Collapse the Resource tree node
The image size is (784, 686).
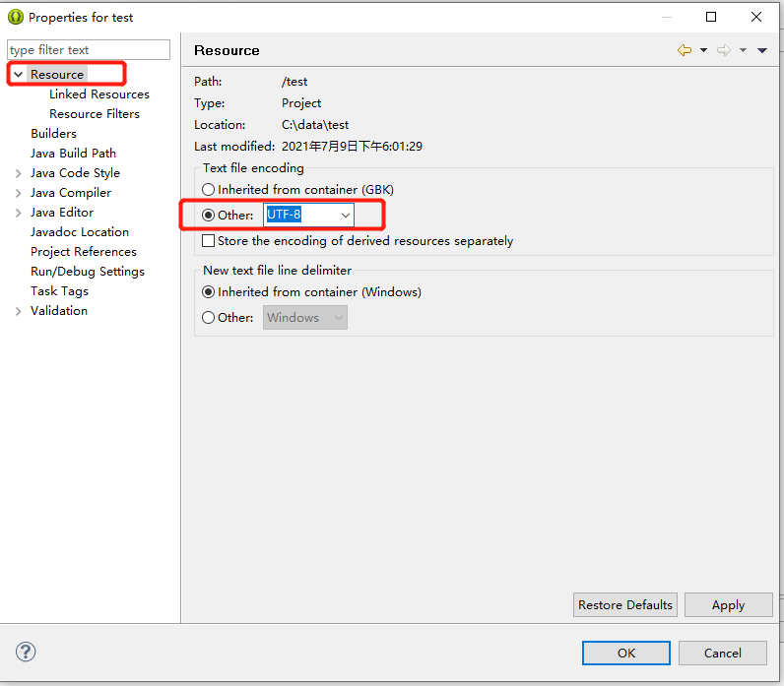pos(18,75)
